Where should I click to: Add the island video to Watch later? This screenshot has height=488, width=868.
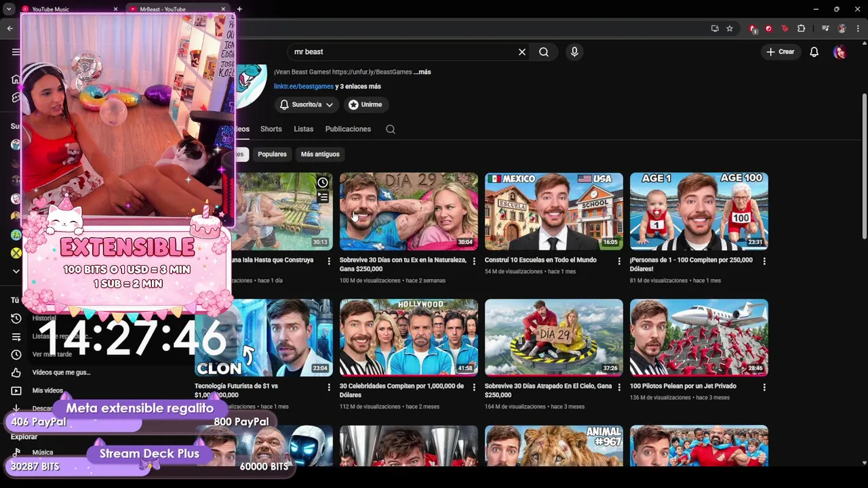click(323, 182)
